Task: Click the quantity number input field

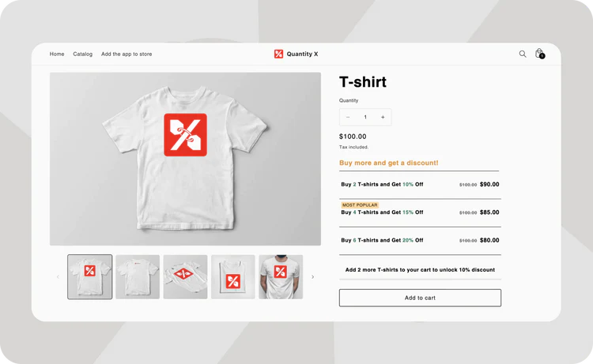Action: click(365, 117)
